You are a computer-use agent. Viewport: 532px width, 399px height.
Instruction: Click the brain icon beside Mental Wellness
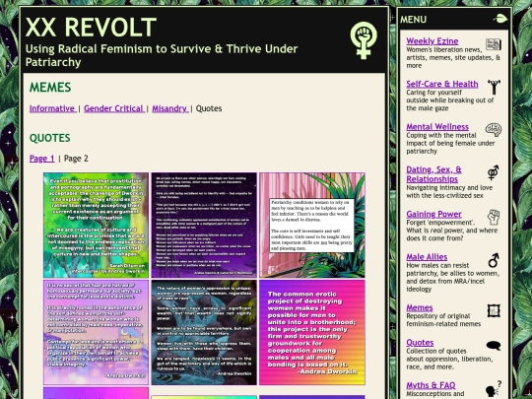tap(494, 130)
